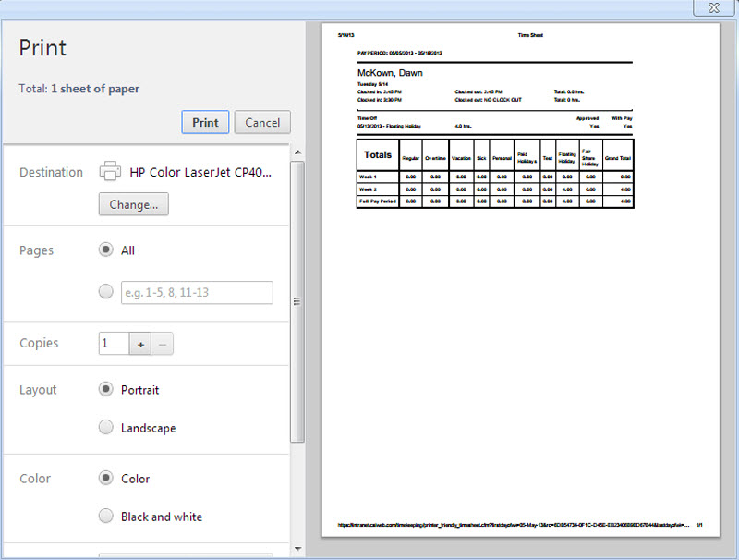Screen dimensions: 739x560
Task: Click the scrollbar down arrow
Action: click(x=297, y=550)
